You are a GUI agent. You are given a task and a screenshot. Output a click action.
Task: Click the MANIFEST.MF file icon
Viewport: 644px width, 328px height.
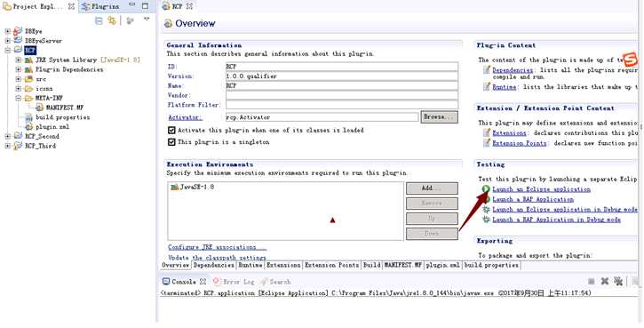(x=39, y=108)
